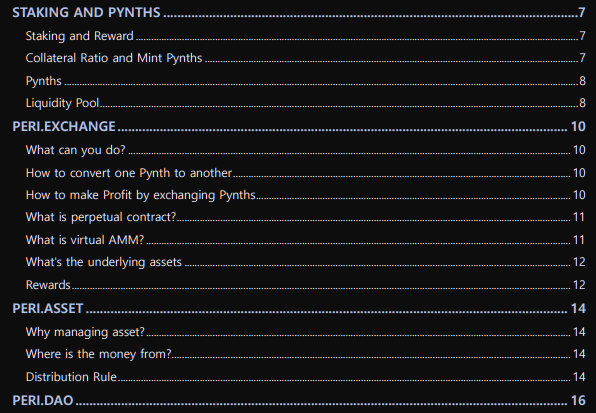Open the Liquidity Pool entry
Image resolution: width=596 pixels, height=413 pixels.
(62, 103)
